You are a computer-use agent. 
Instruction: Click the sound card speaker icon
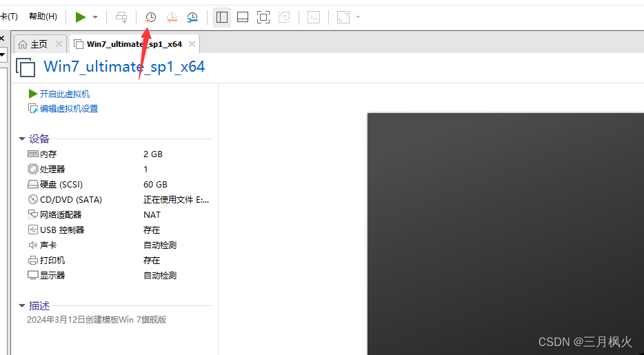pos(33,245)
